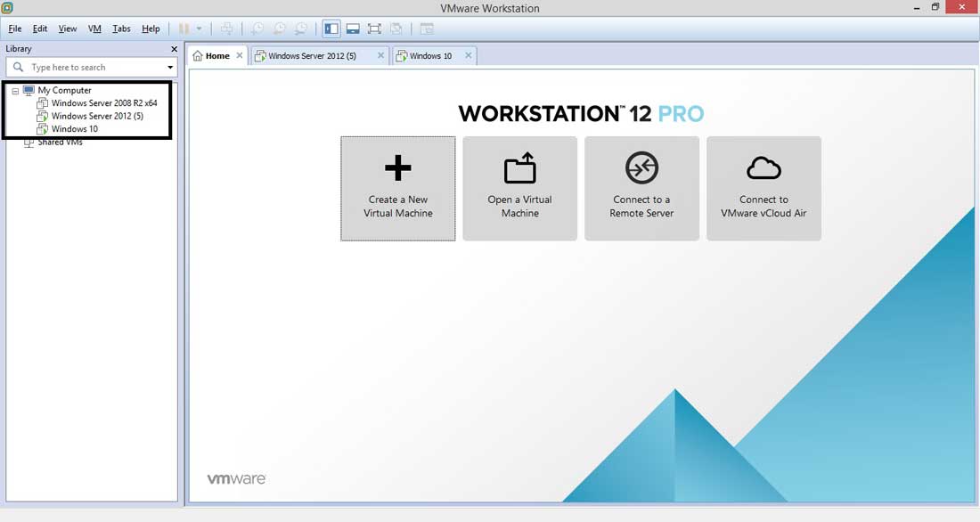Open the File menu
Image resolution: width=980 pixels, height=522 pixels.
point(15,29)
